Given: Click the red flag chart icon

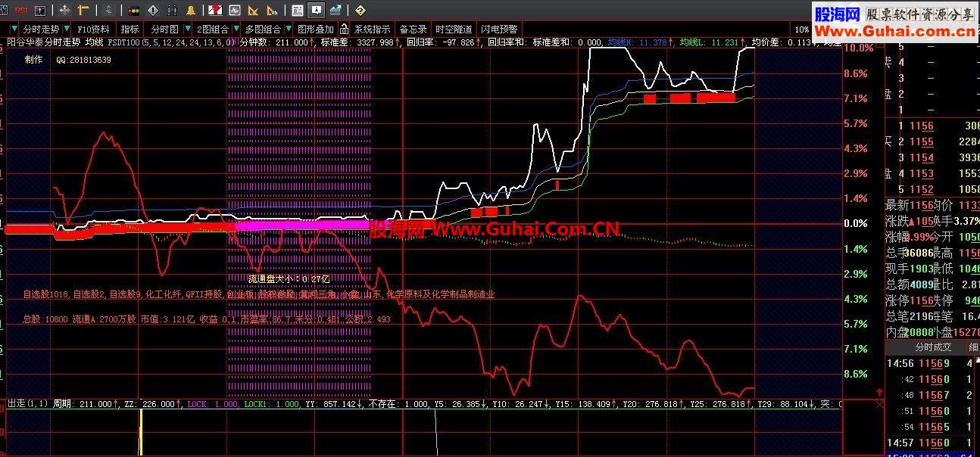Looking at the screenshot, I should 215,11.
